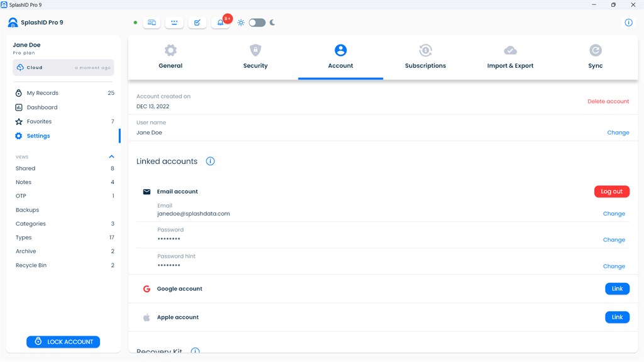Open the notifications bell icon
644x362 pixels.
click(x=221, y=23)
